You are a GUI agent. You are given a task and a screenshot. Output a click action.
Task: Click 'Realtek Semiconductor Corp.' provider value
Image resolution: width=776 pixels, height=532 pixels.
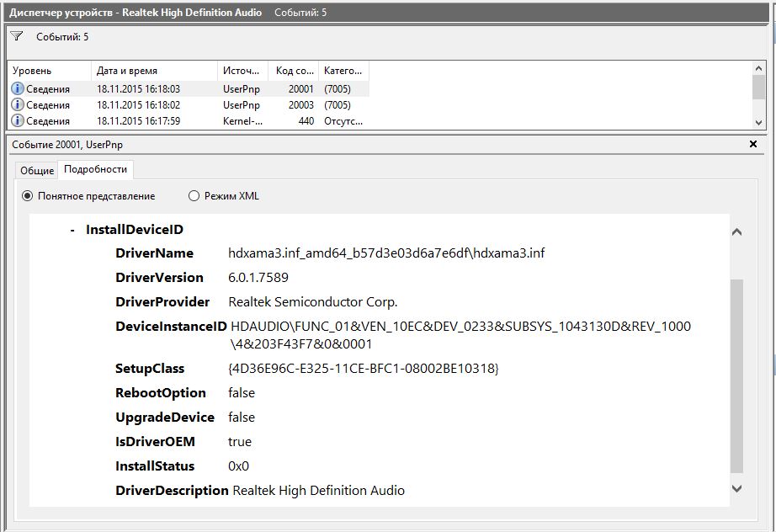313,302
